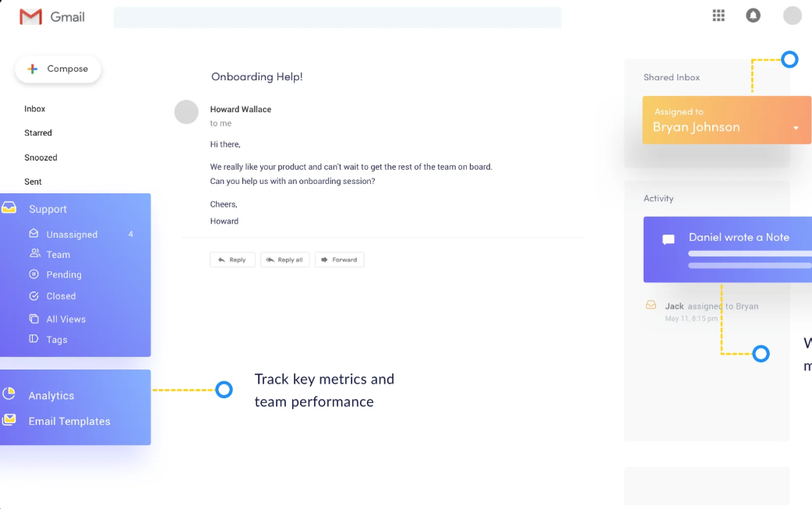Open Tags in the Support menu
Viewport: 812px width, 509px height.
pos(57,340)
